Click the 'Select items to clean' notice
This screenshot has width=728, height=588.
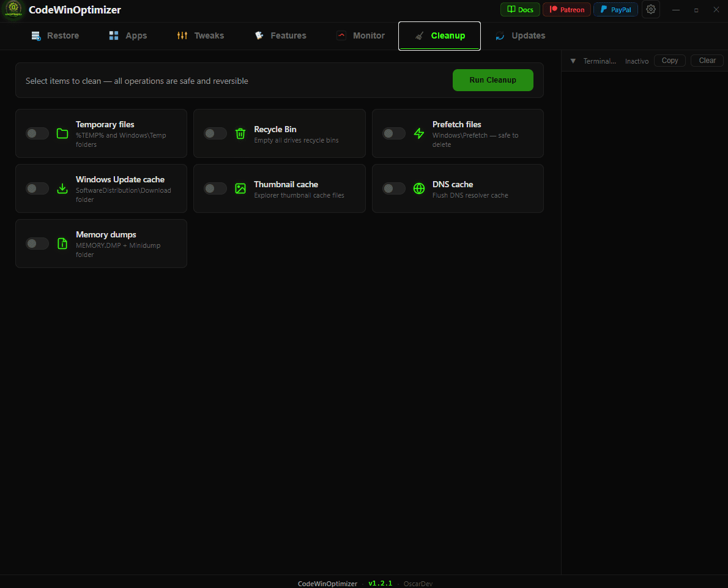[137, 81]
